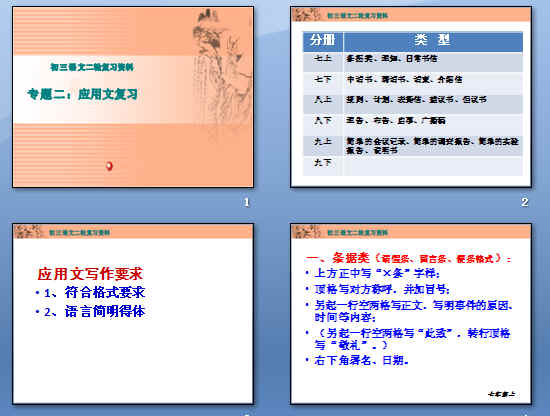Click the type cell beside '七上'
550x416 pixels.
433,62
